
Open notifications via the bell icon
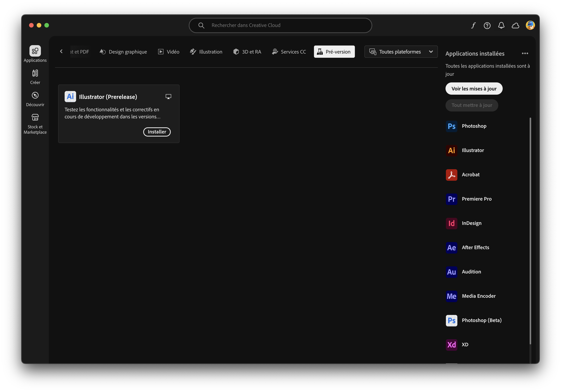click(501, 25)
